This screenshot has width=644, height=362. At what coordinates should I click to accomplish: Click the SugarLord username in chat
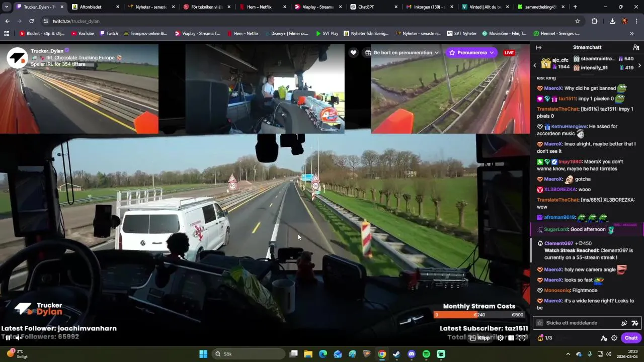555,229
